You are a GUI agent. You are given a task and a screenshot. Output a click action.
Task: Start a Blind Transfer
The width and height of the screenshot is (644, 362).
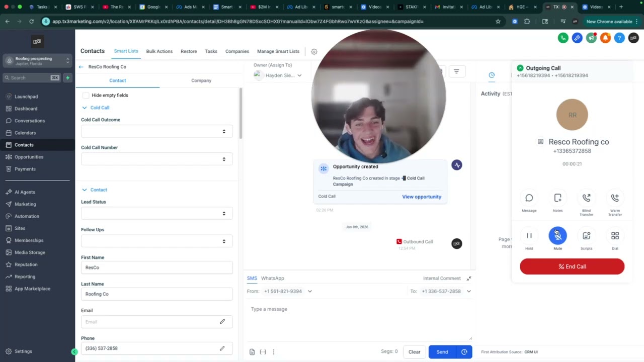point(586,198)
